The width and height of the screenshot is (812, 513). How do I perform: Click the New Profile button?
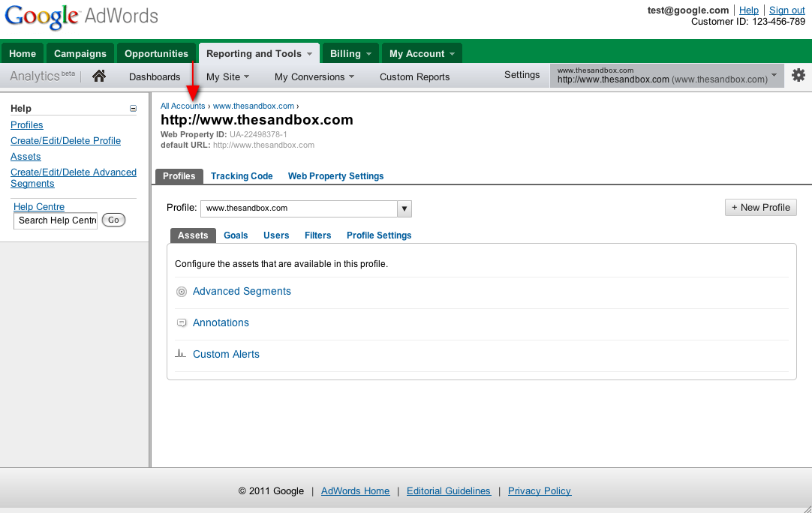coord(761,208)
